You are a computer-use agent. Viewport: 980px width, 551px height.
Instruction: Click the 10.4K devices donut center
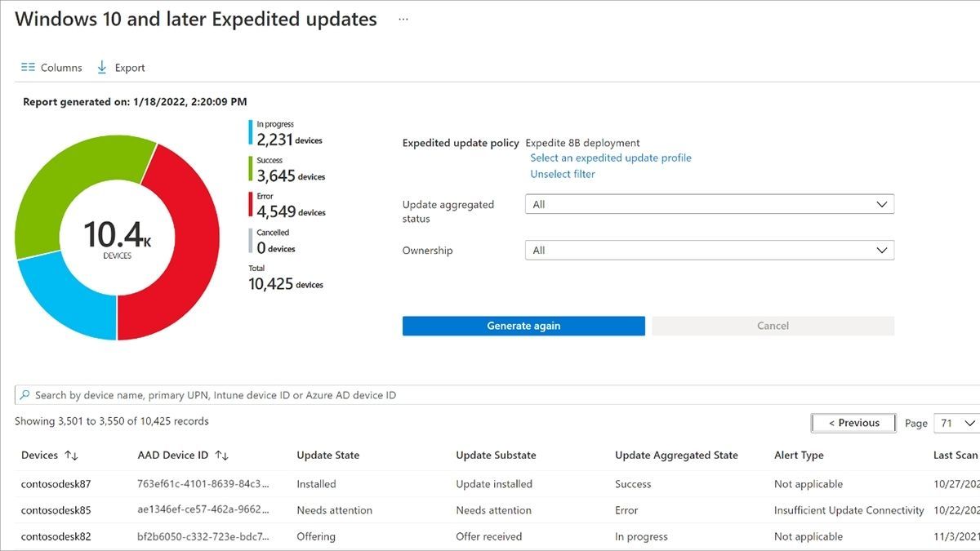(x=118, y=238)
